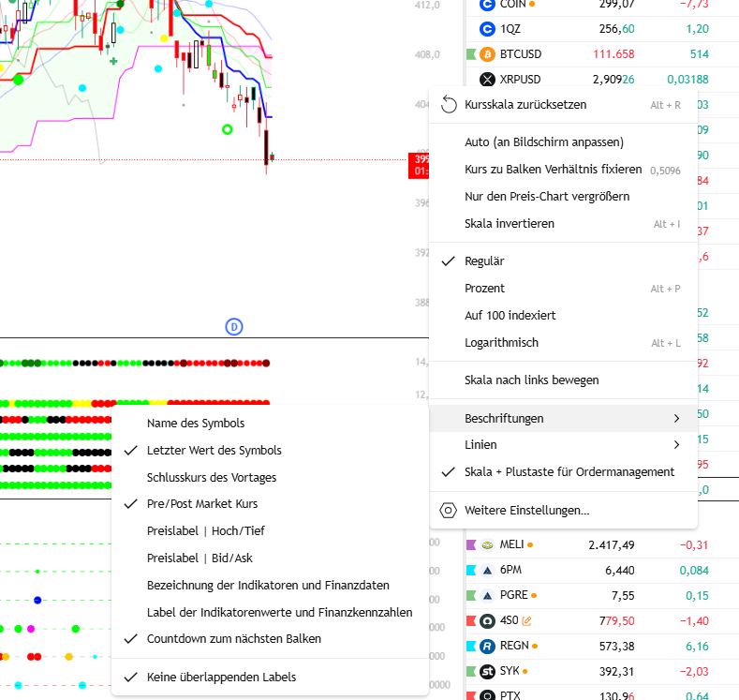This screenshot has width=739, height=700.
Task: Select the BTCUSD bitcoin icon in watchlist
Action: 486,54
